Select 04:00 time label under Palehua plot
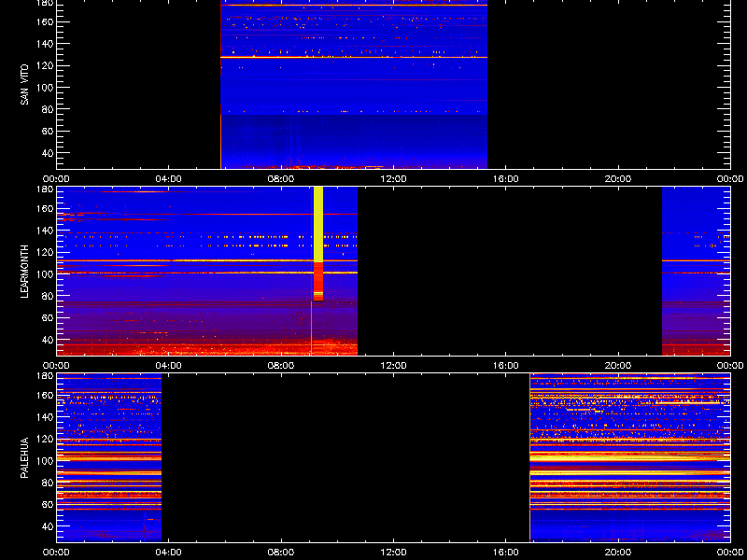The image size is (747, 560). tap(169, 553)
